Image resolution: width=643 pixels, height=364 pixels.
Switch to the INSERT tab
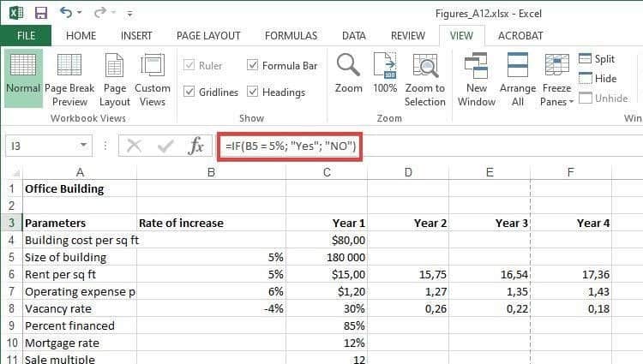tap(136, 36)
